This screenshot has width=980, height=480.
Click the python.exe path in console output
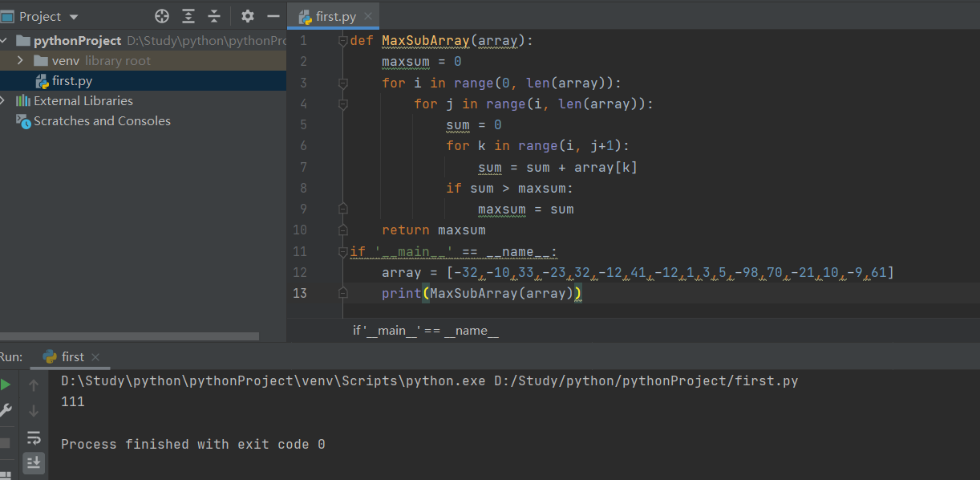coord(273,380)
